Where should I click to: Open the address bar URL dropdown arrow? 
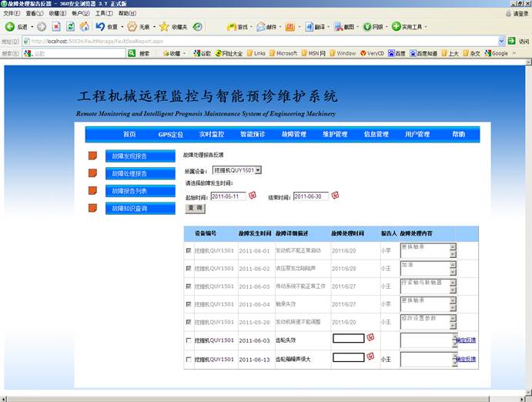tap(501, 41)
